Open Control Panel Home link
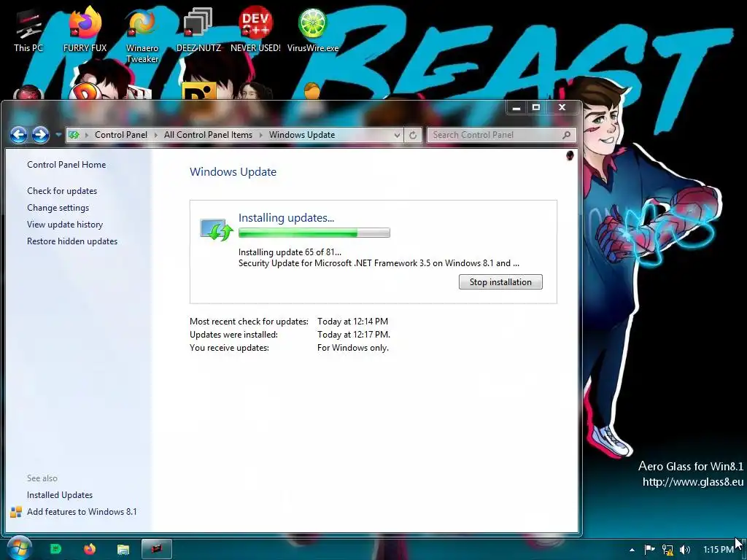This screenshot has height=560, width=747. pos(66,165)
